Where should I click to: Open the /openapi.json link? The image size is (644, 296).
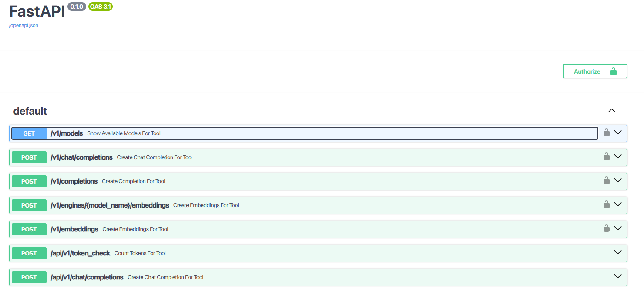[x=24, y=25]
